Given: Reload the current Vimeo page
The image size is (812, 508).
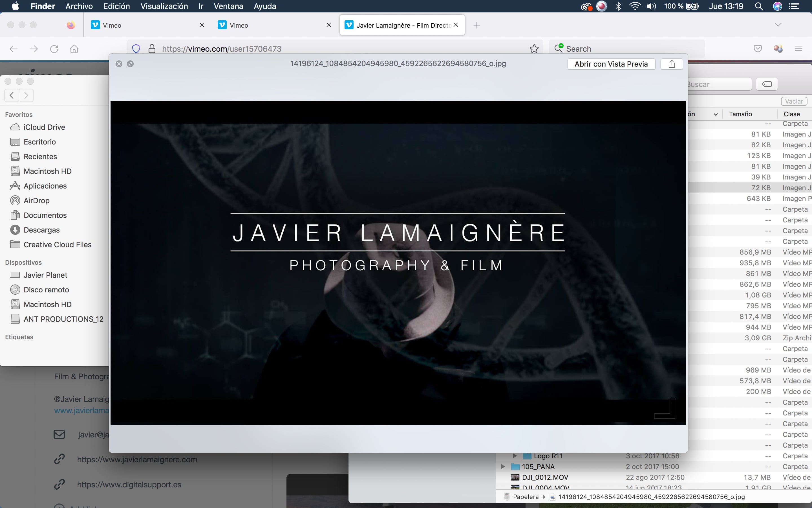Looking at the screenshot, I should [x=54, y=49].
